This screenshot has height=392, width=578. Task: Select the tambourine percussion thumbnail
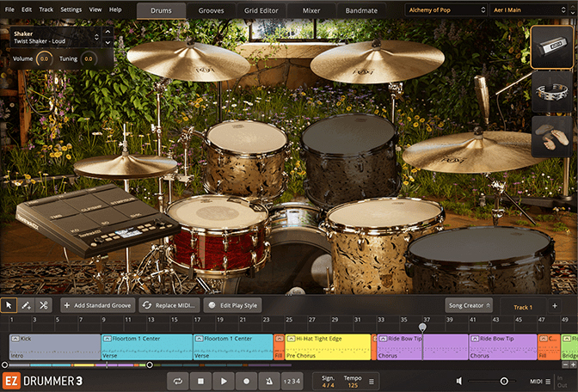coord(552,92)
